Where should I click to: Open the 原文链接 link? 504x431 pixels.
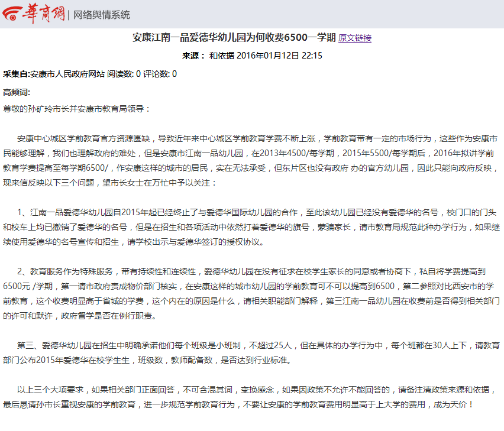click(355, 38)
